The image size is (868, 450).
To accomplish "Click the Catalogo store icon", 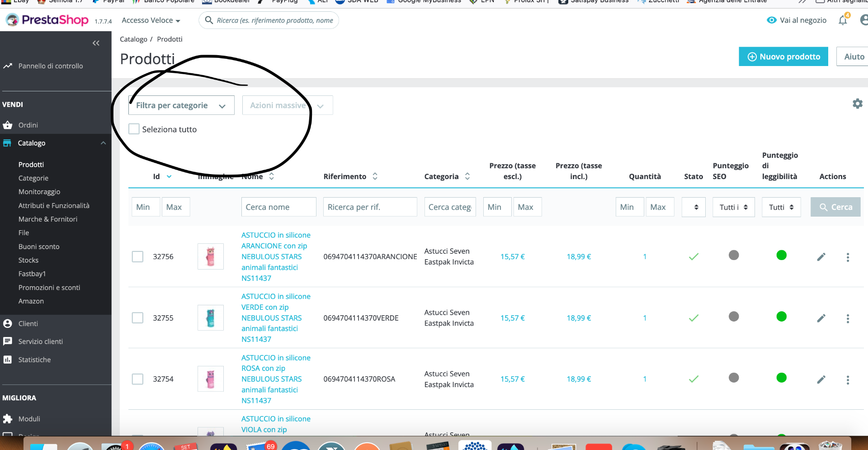I will tap(7, 143).
